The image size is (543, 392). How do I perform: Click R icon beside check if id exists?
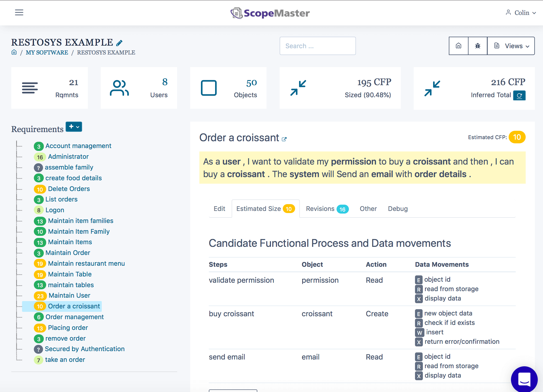click(419, 323)
